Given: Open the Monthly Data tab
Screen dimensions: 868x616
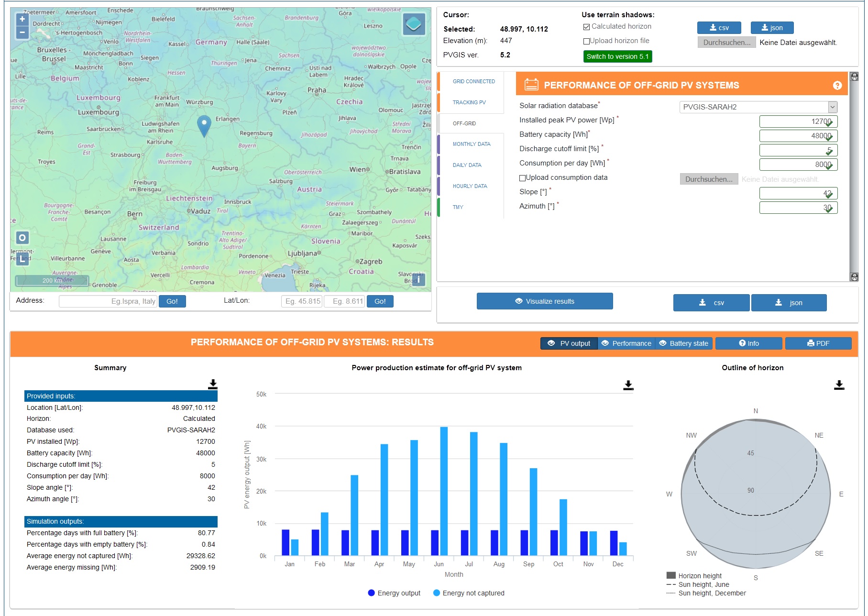Looking at the screenshot, I should tap(472, 144).
